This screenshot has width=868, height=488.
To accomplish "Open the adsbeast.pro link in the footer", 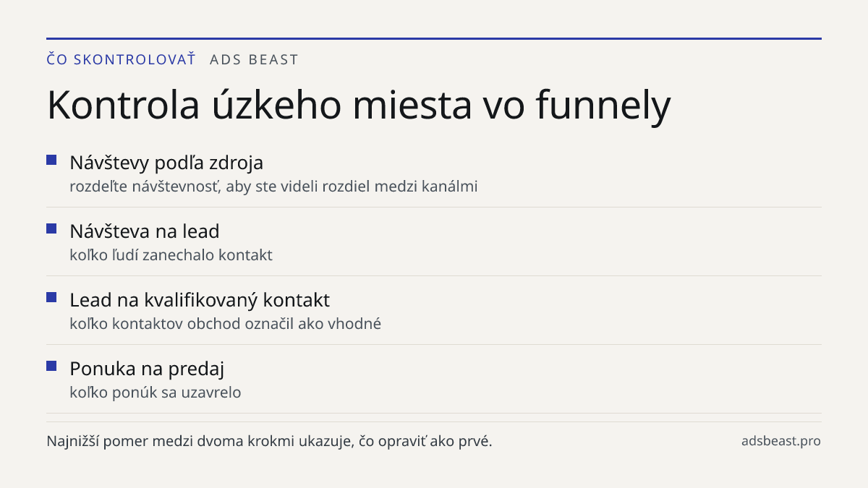I will click(781, 441).
